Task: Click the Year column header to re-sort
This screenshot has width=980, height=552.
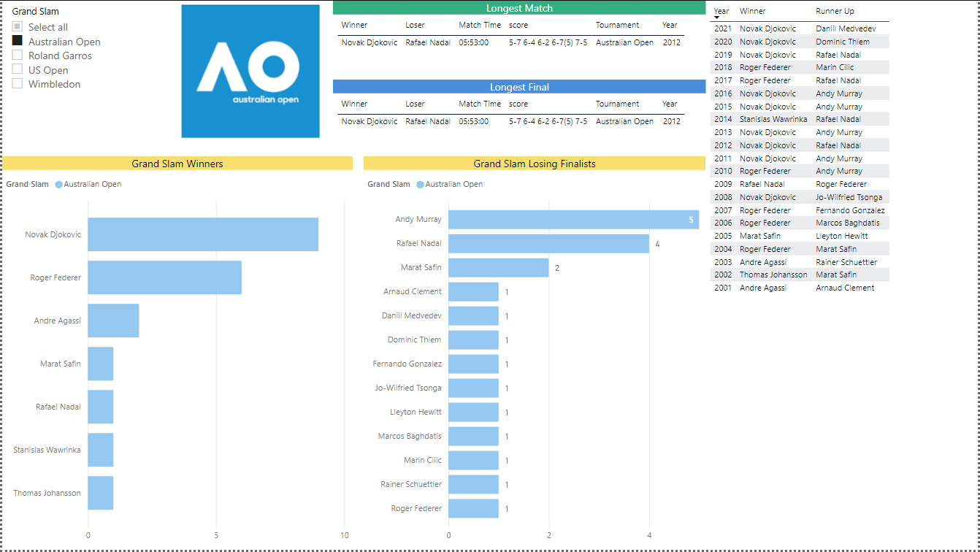Action: pos(721,11)
